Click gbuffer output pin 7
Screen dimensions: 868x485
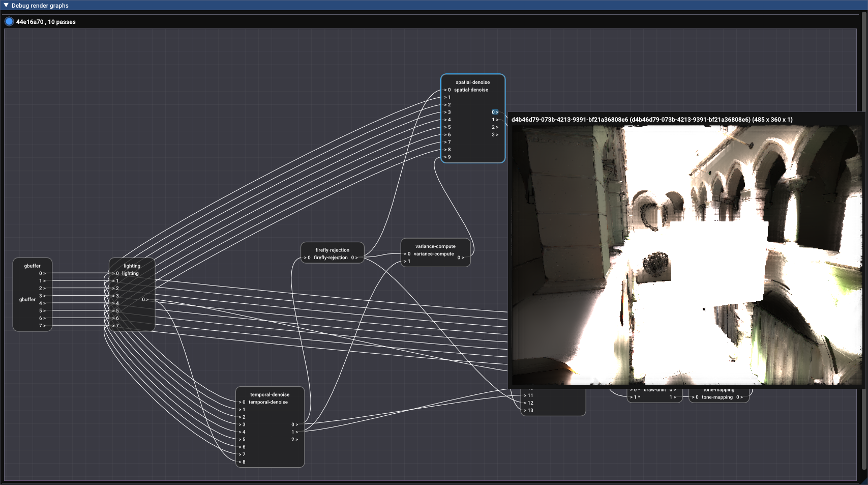click(x=42, y=326)
